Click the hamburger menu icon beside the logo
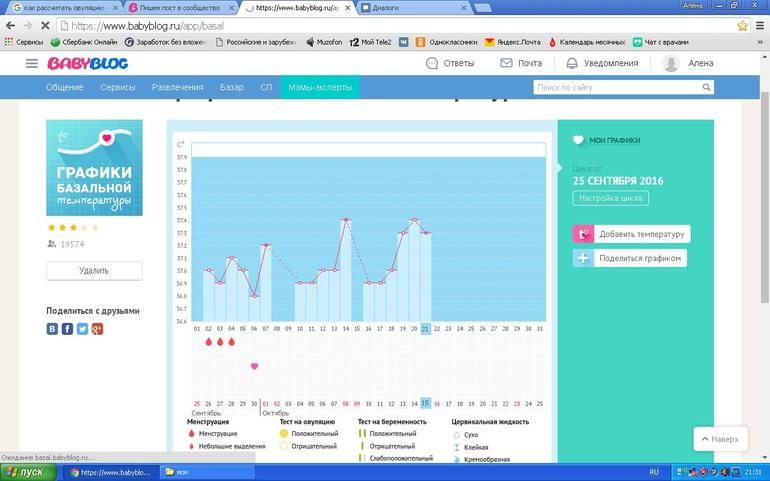Image resolution: width=770 pixels, height=481 pixels. tap(31, 64)
